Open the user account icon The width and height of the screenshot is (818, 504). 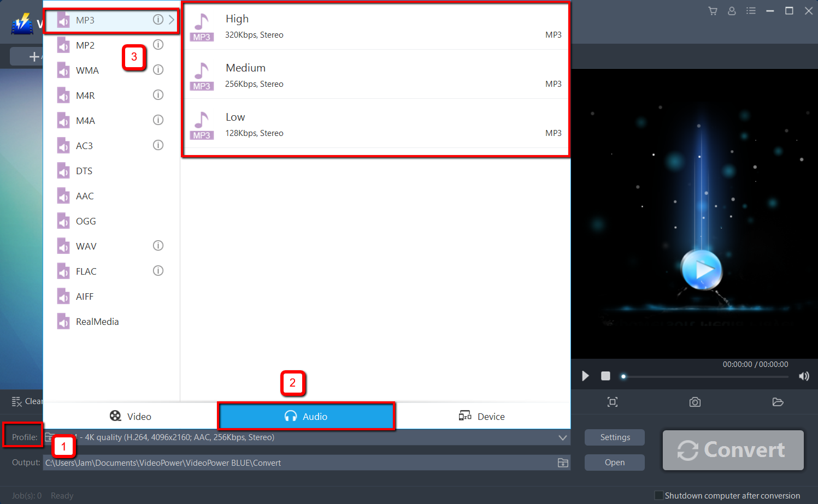(x=732, y=10)
